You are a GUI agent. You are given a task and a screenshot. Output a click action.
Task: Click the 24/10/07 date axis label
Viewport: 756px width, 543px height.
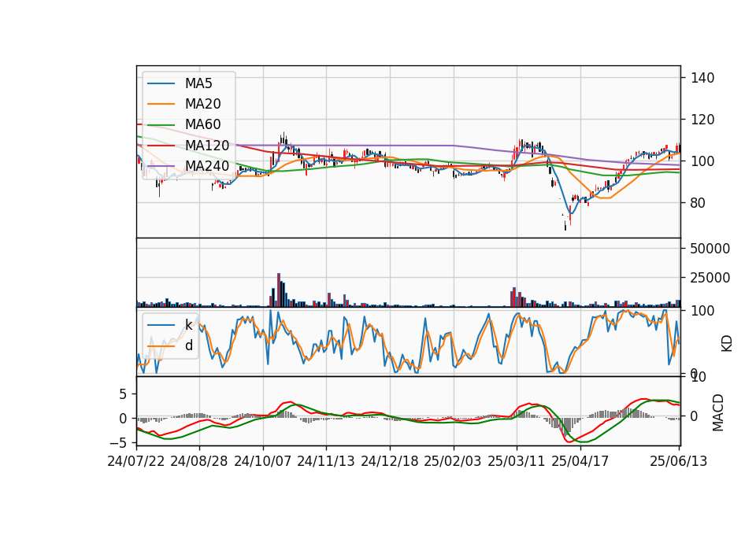coord(263,461)
